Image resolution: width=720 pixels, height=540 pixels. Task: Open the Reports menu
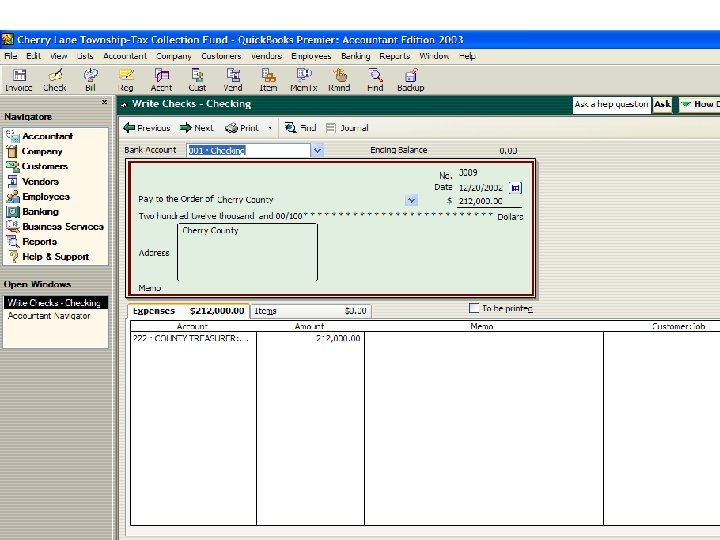tap(394, 56)
